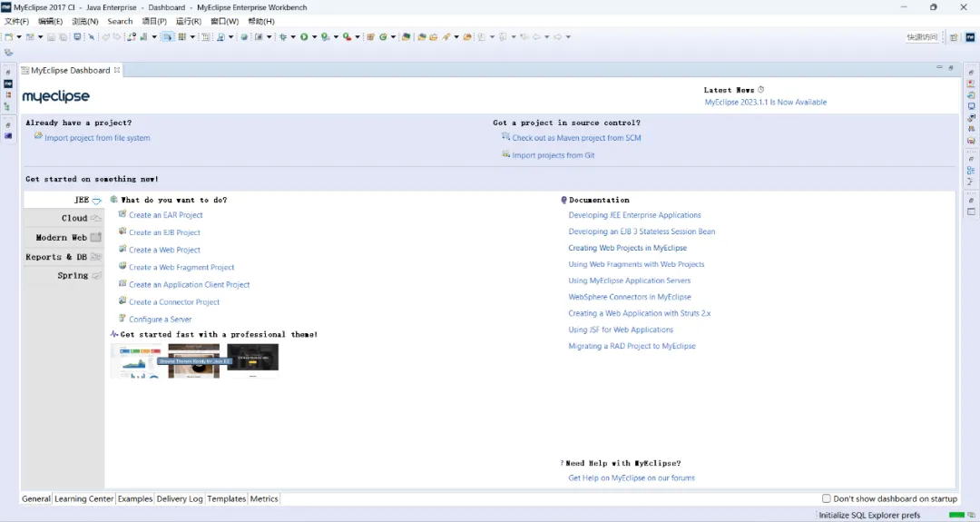Switch to the Learning Center tab
Screen dimensions: 980x522
[x=83, y=498]
